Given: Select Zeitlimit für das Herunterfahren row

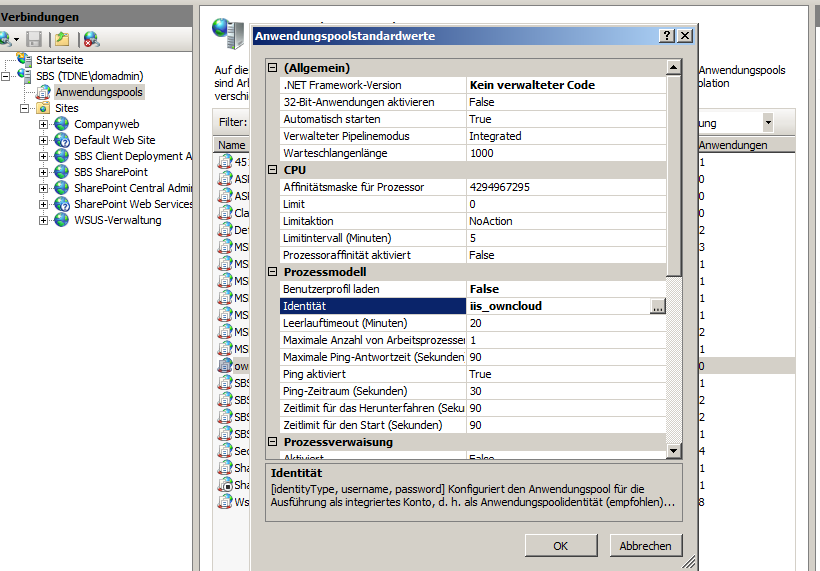Looking at the screenshot, I should point(473,408).
